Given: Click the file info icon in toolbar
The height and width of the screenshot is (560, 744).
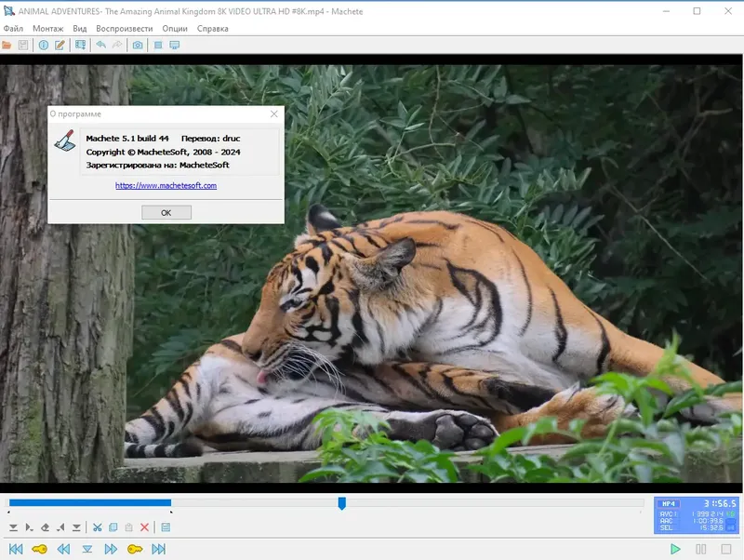Looking at the screenshot, I should coord(43,45).
